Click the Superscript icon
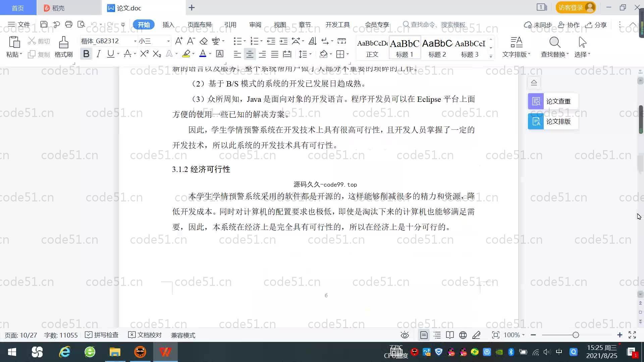This screenshot has height=362, width=644. 144,54
